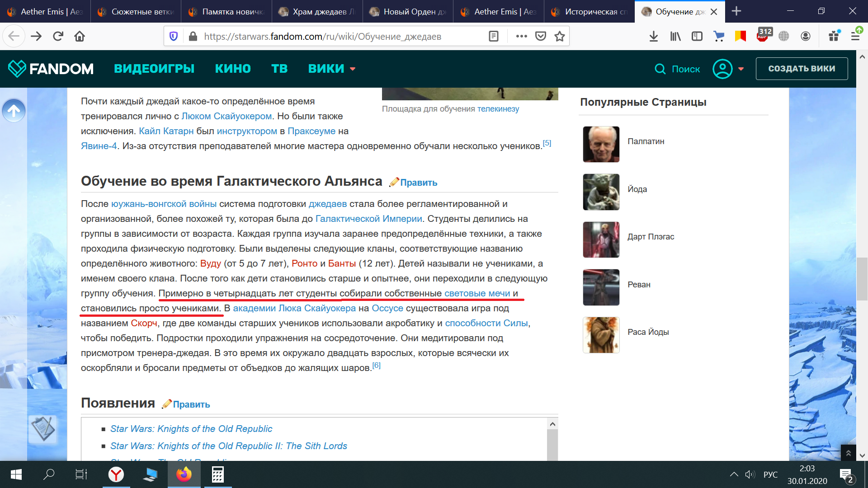This screenshot has width=868, height=488.
Task: Open tracking protection shield icon
Action: 174,36
